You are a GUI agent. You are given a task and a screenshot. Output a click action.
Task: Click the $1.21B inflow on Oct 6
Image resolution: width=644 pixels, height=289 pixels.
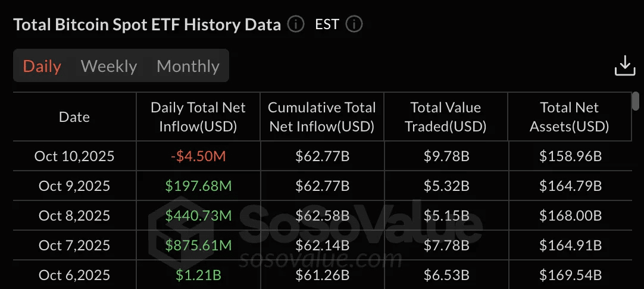click(x=198, y=275)
